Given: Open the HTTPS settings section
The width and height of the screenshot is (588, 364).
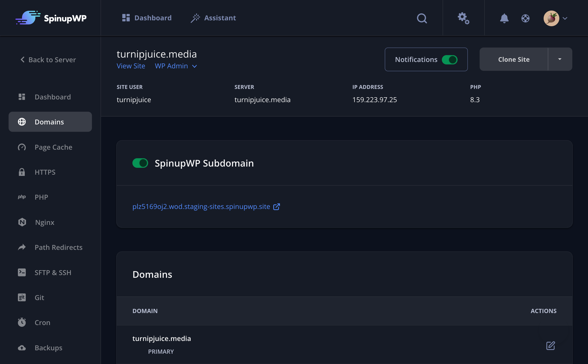Looking at the screenshot, I should coord(45,172).
